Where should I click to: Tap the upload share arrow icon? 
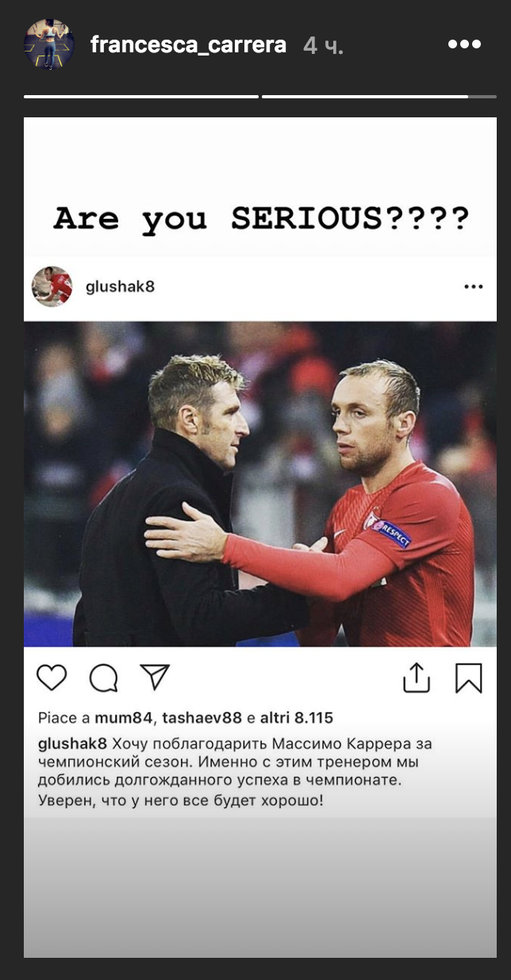click(417, 677)
